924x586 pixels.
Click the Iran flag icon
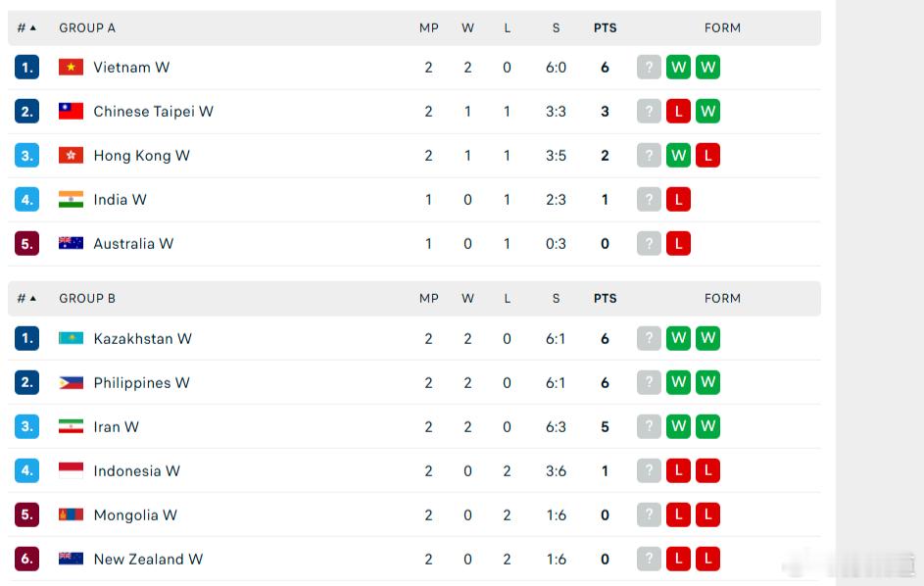[x=71, y=426]
